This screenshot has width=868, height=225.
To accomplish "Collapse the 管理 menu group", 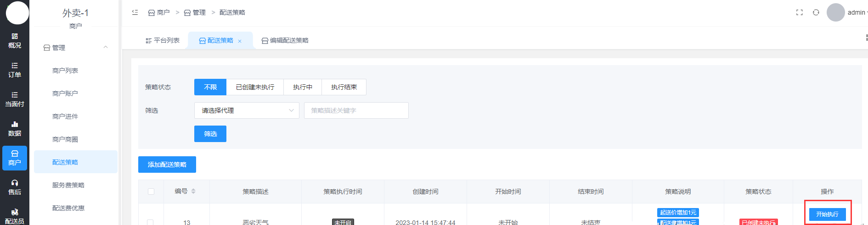I will [76, 48].
